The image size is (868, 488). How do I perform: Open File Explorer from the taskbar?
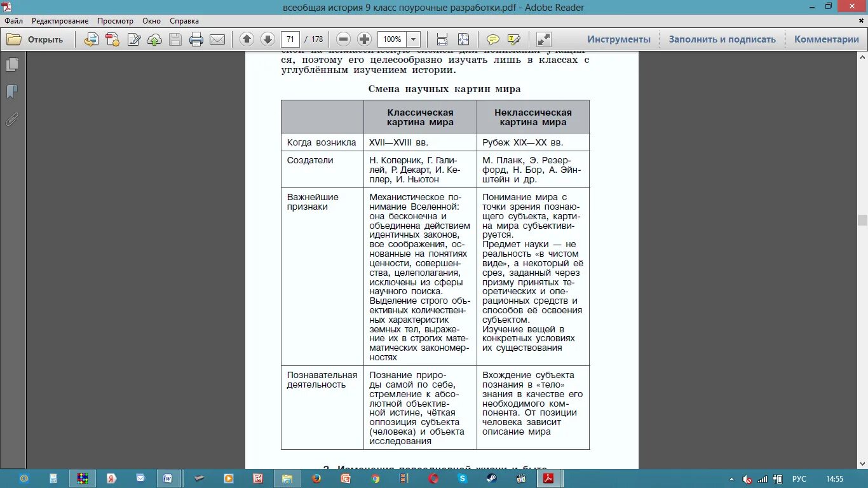tap(287, 478)
